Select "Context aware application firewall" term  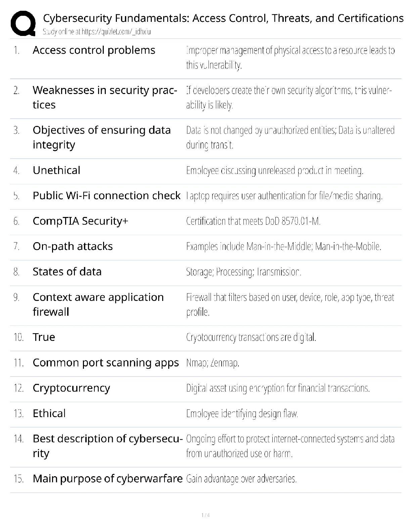point(98,304)
